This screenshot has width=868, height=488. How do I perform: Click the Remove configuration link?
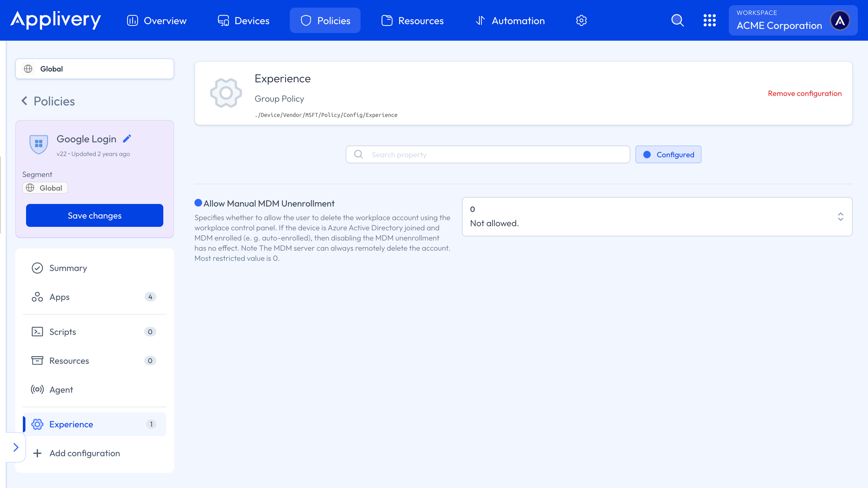(805, 93)
